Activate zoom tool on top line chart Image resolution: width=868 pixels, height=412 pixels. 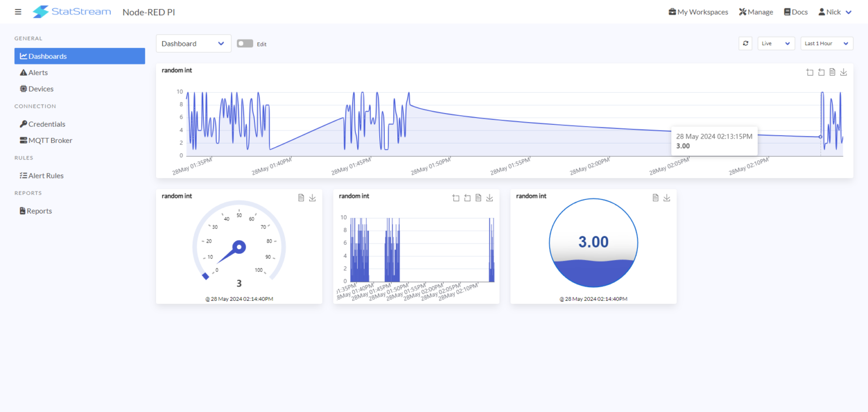(810, 72)
